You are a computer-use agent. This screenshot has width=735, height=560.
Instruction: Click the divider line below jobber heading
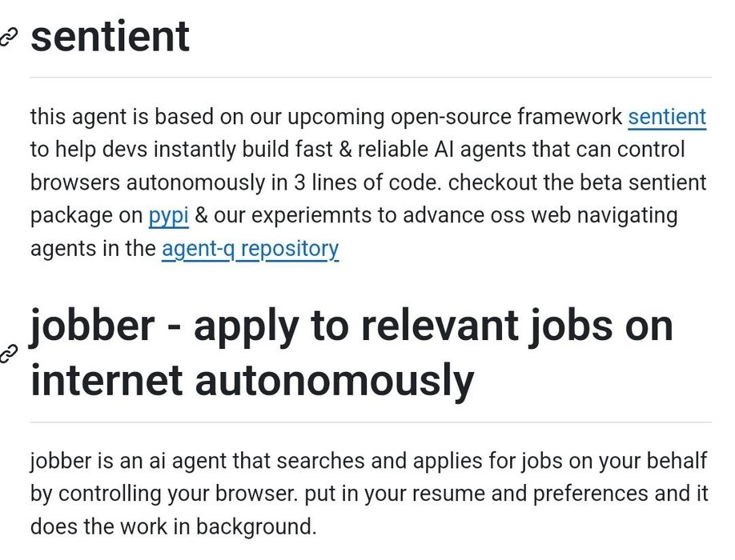click(371, 422)
